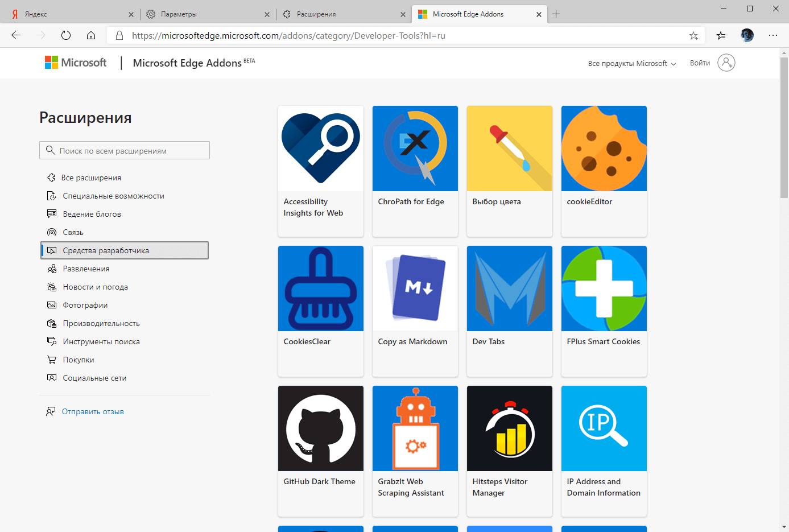Viewport: 789px width, 532px height.
Task: Open the Выбор цвета eyedropper extension icon
Action: click(x=510, y=149)
